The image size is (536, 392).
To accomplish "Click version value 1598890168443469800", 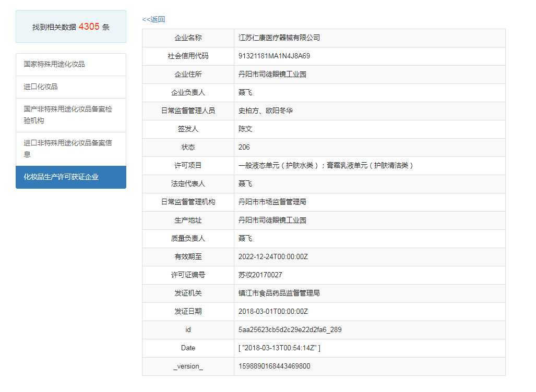I will 275,366.
